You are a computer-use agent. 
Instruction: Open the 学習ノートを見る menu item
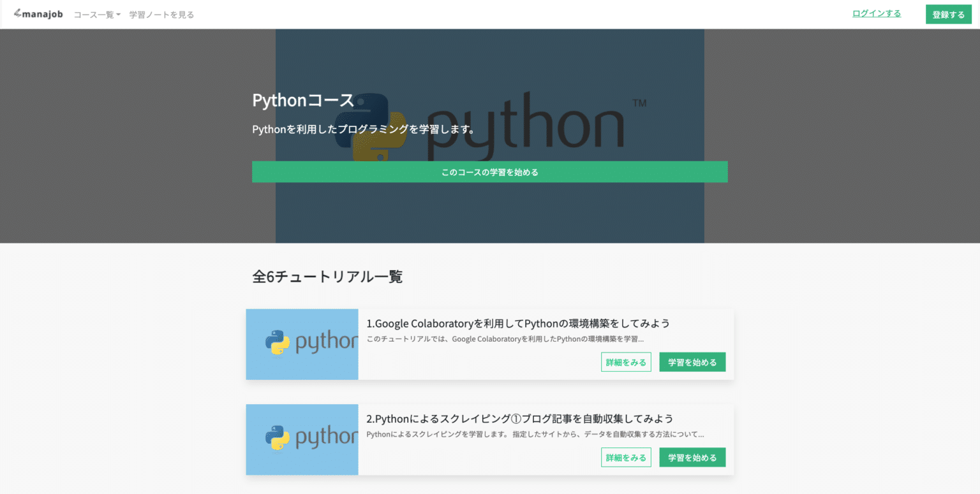click(161, 15)
